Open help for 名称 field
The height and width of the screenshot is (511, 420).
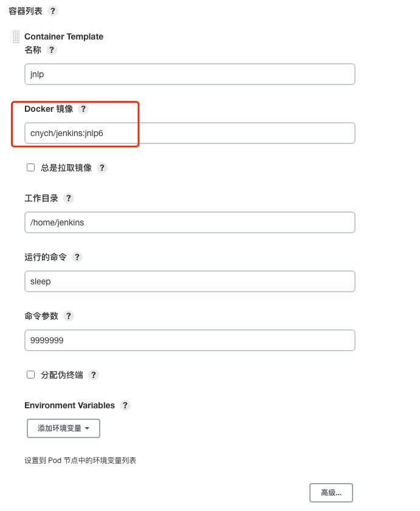coord(52,50)
